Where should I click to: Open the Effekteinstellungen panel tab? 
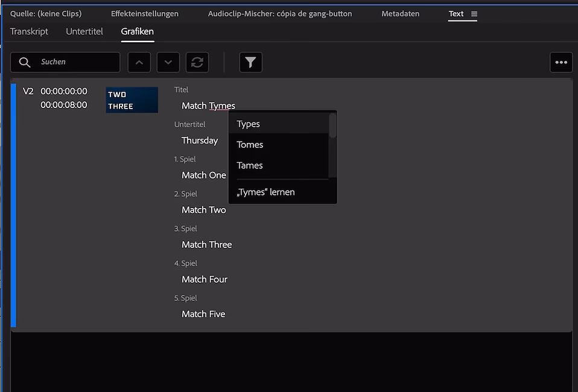145,14
